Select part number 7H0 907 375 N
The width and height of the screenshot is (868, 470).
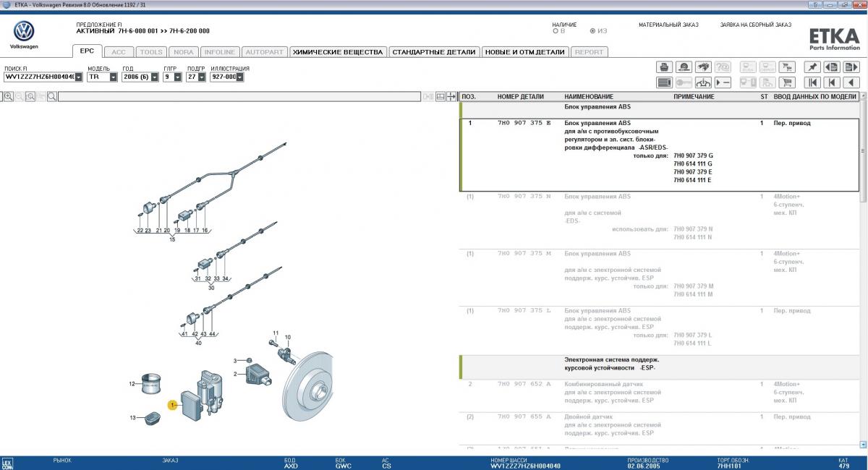click(524, 197)
